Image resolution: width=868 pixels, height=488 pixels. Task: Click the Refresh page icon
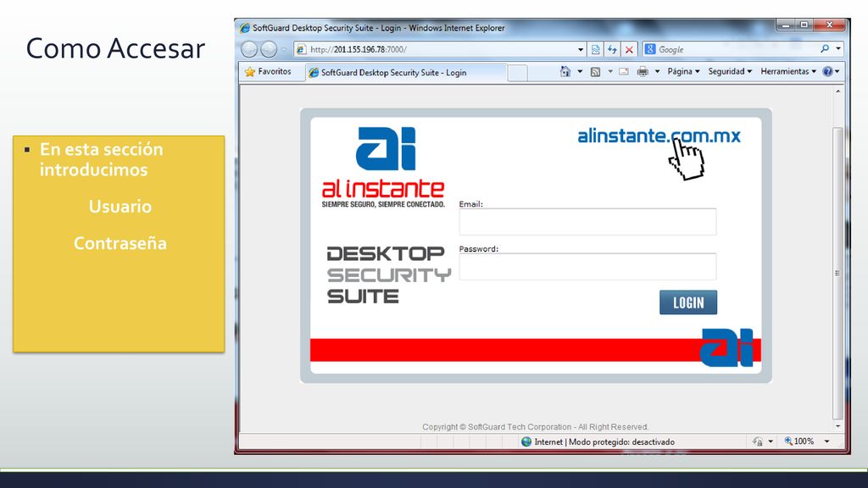click(612, 49)
